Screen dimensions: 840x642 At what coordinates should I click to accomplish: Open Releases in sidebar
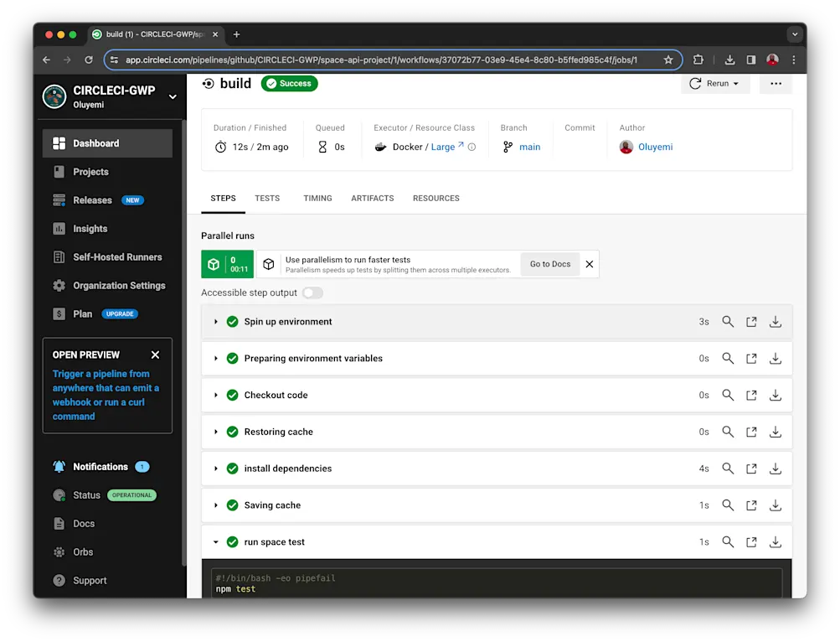(x=107, y=200)
